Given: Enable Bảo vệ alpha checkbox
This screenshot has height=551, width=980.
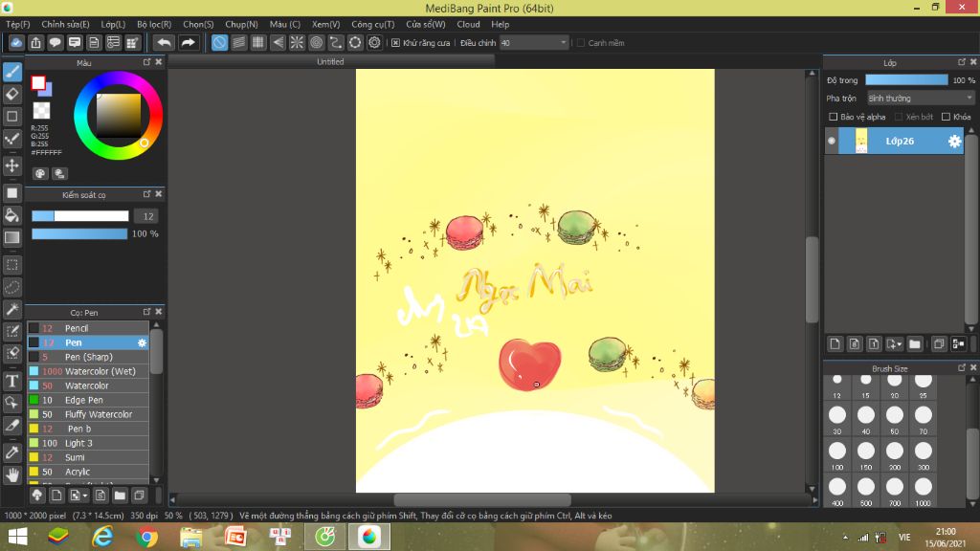Looking at the screenshot, I should [833, 117].
